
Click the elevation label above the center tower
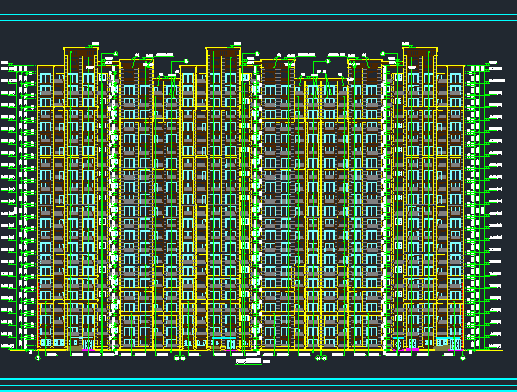click(x=237, y=44)
